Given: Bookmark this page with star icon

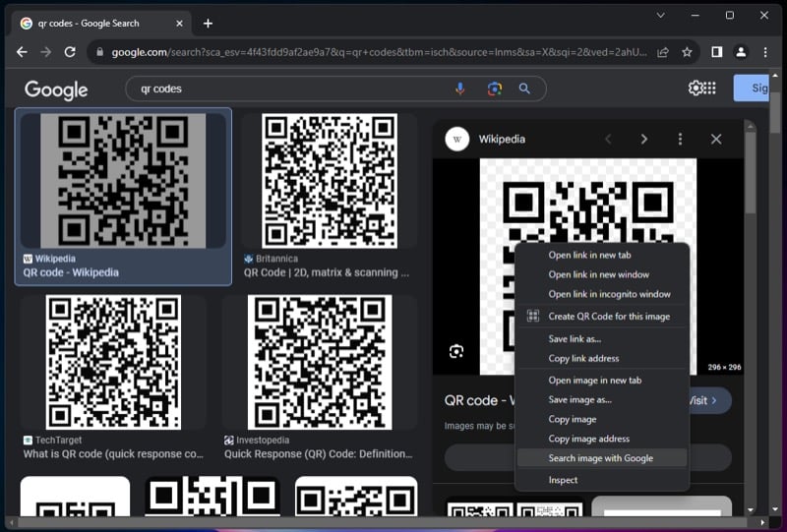Looking at the screenshot, I should pyautogui.click(x=687, y=52).
